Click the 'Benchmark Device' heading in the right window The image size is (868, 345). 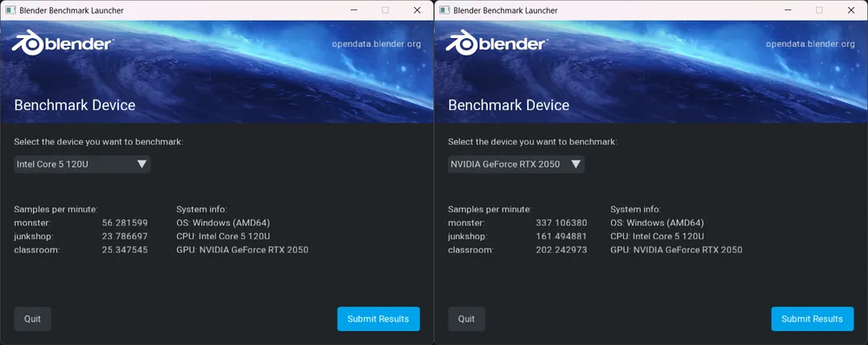509,105
